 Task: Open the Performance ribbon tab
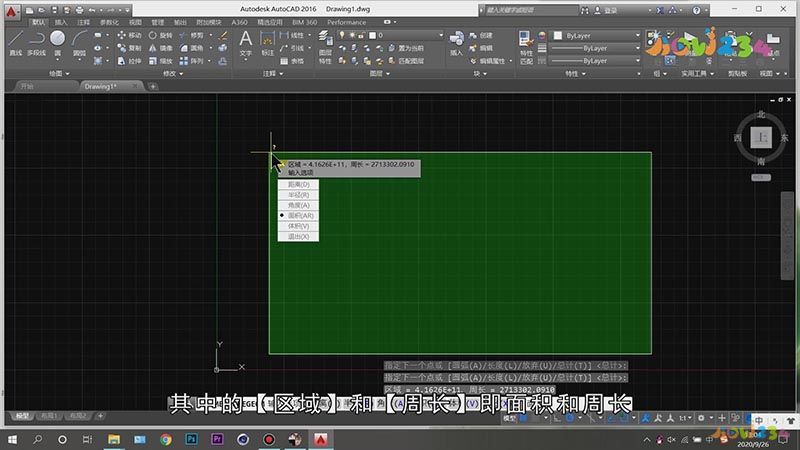click(346, 22)
